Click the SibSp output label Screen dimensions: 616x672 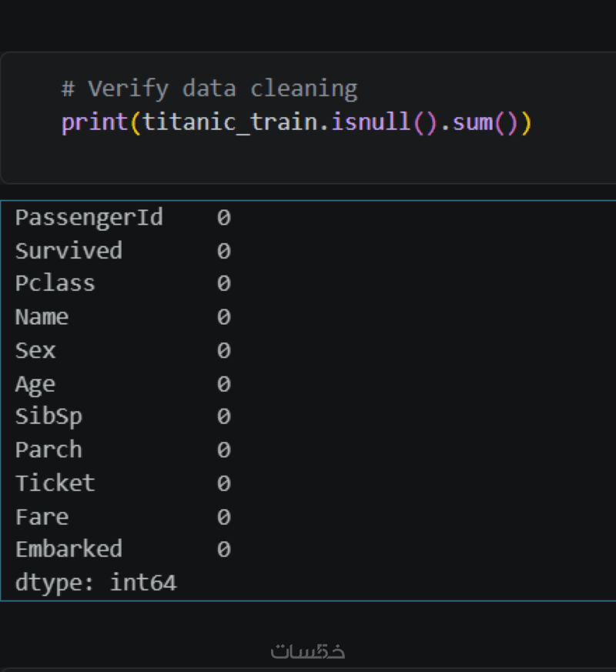[49, 416]
